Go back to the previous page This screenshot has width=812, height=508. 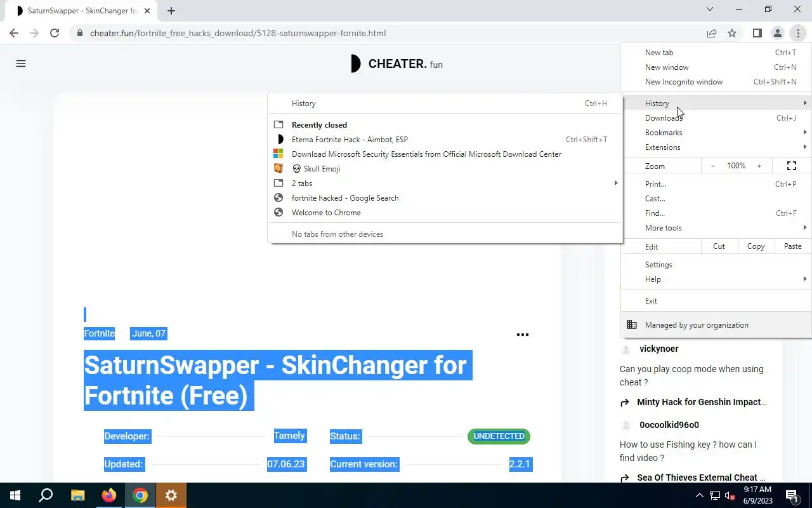tap(14, 33)
